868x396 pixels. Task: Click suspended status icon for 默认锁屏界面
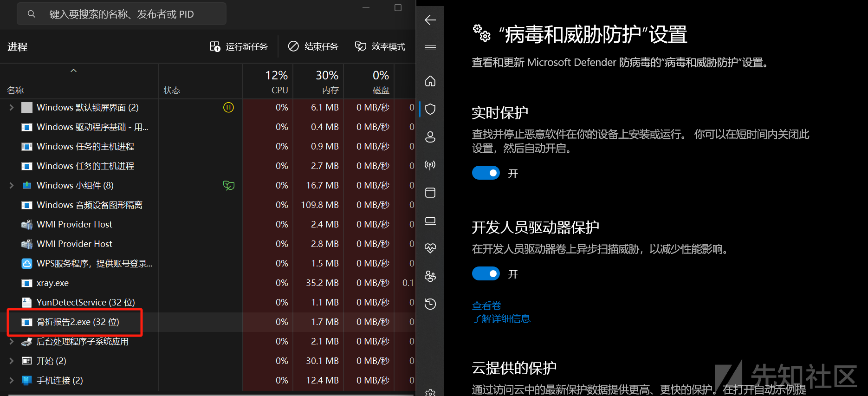coord(228,107)
